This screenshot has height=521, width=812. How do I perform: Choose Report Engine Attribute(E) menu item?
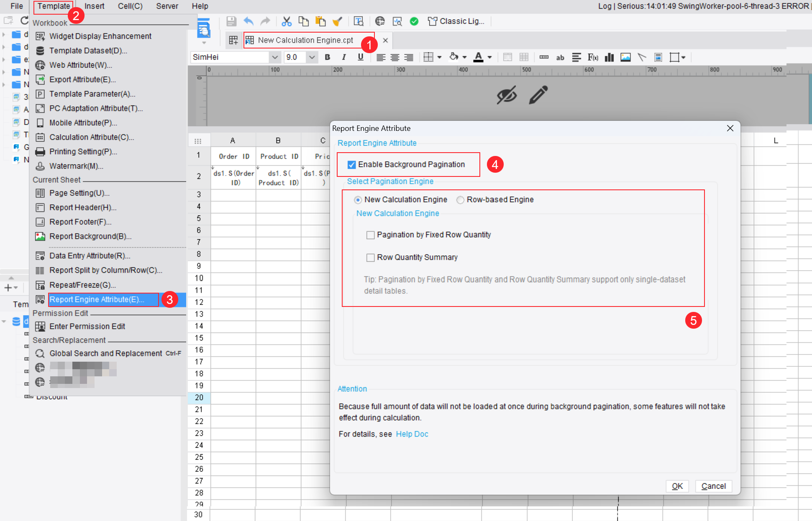(97, 299)
